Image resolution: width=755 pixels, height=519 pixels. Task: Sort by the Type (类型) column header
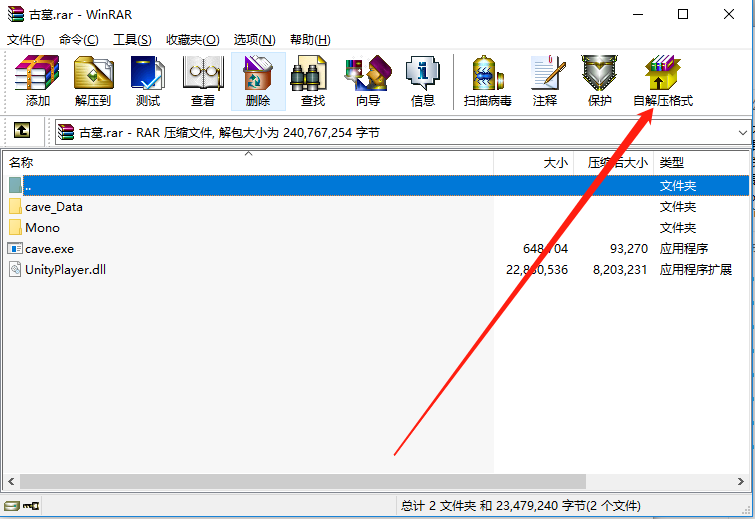(x=701, y=163)
